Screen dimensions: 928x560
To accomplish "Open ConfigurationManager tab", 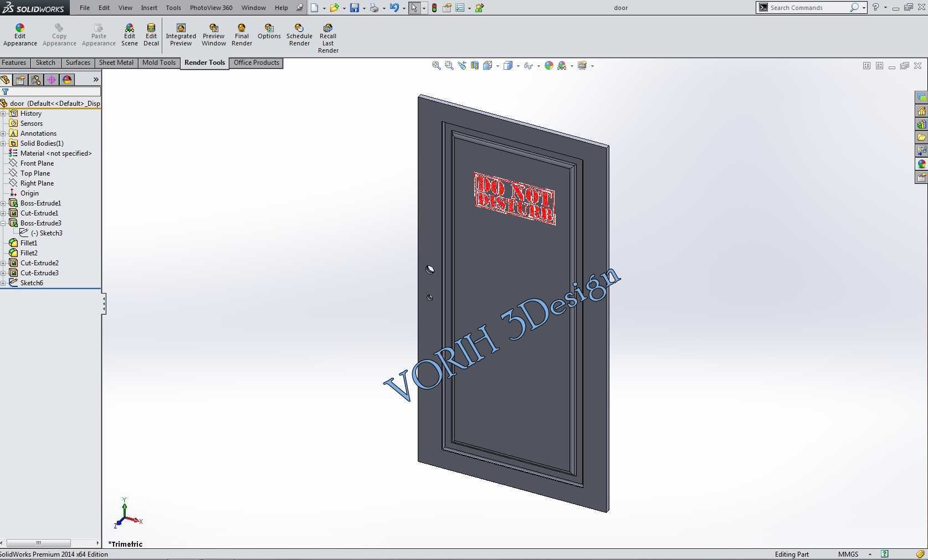I will [x=36, y=80].
